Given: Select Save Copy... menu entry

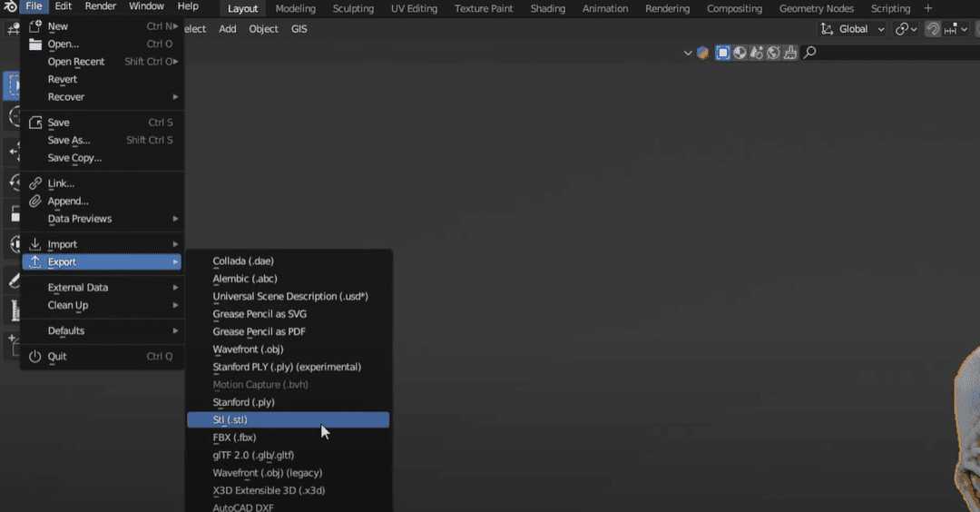Looking at the screenshot, I should pyautogui.click(x=103, y=158).
